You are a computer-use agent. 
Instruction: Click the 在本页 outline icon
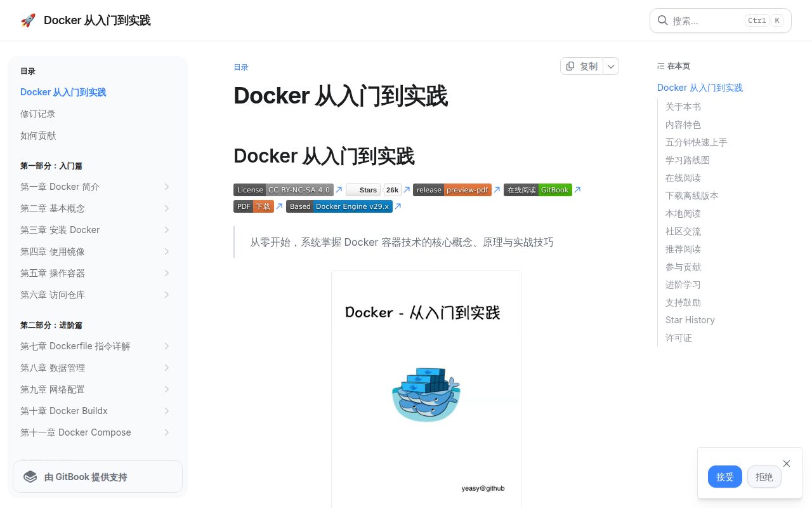coord(661,66)
